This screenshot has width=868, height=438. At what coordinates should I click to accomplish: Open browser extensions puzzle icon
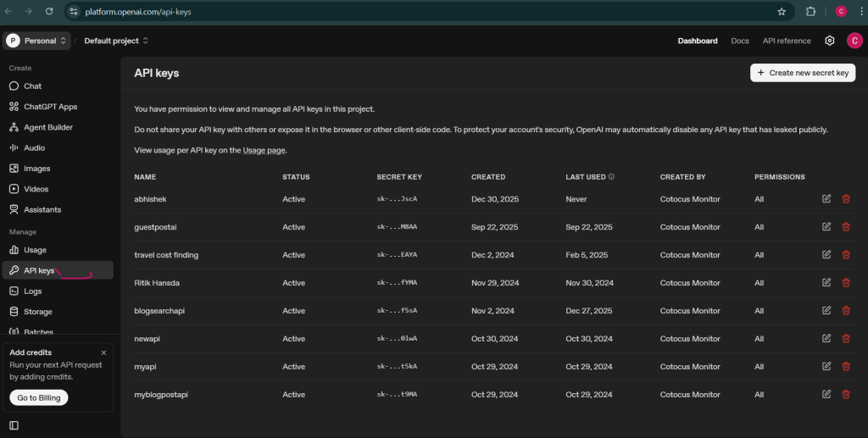(811, 12)
